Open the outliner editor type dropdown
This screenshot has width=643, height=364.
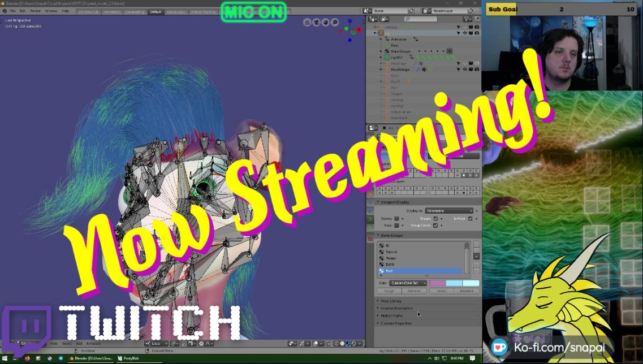tap(373, 19)
